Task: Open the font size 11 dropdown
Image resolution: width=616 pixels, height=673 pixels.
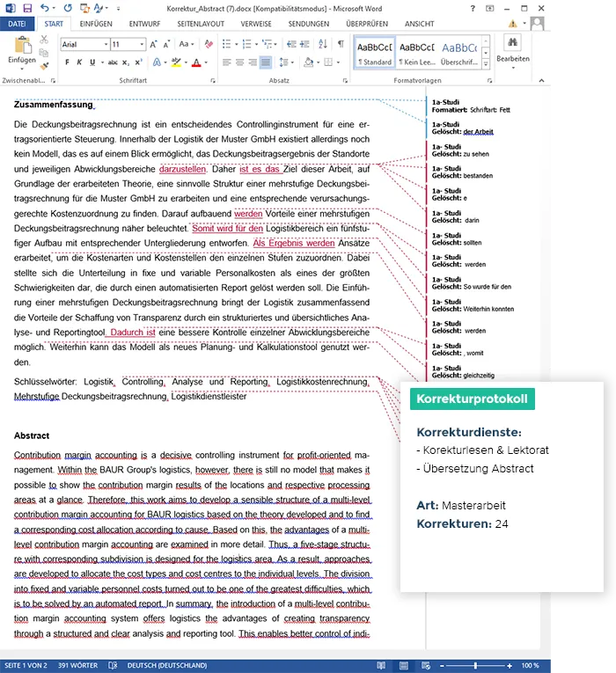Action: pos(142,44)
